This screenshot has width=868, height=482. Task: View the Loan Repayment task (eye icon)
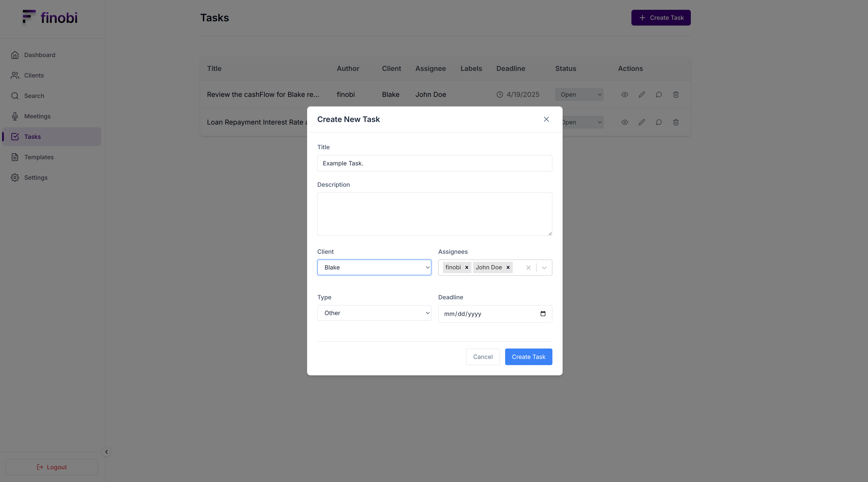click(624, 122)
